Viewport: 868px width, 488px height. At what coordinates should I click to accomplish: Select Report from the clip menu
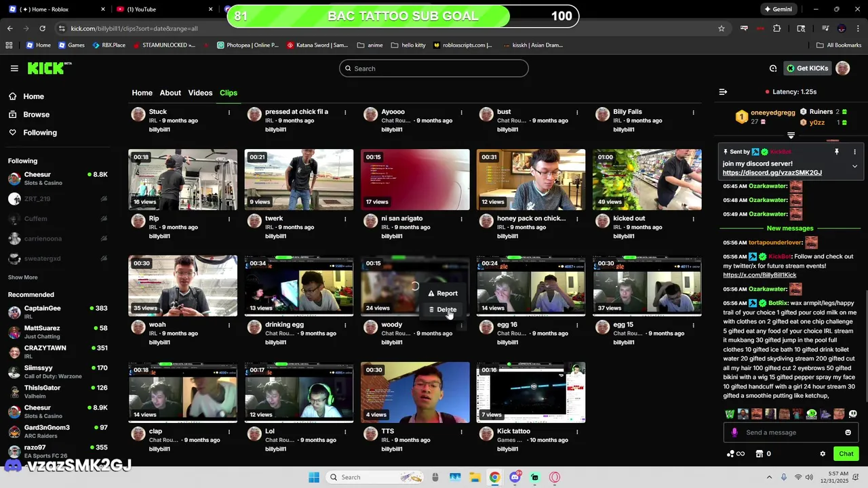tap(442, 293)
